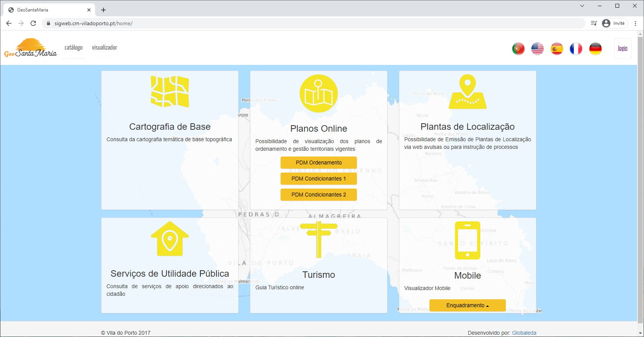
Task: Click the Mobile phone icon
Action: tap(468, 240)
